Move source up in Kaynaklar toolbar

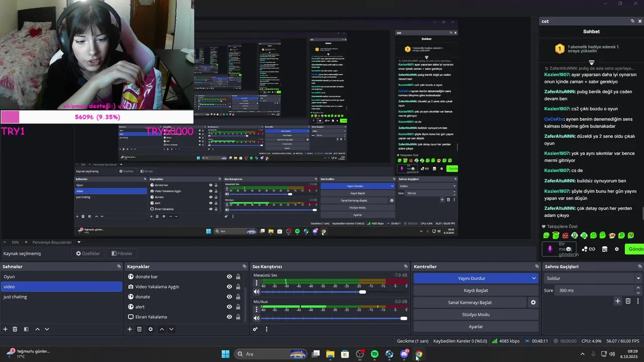[x=162, y=329]
